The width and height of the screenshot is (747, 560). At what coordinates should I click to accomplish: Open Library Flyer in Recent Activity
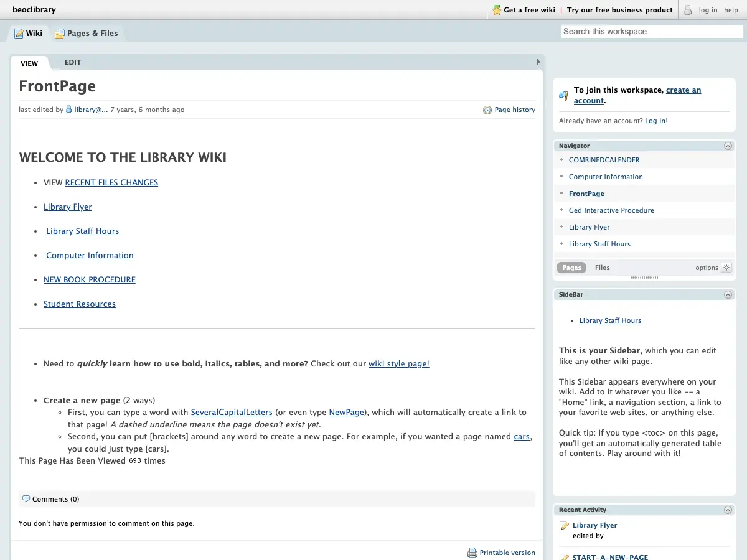594,525
